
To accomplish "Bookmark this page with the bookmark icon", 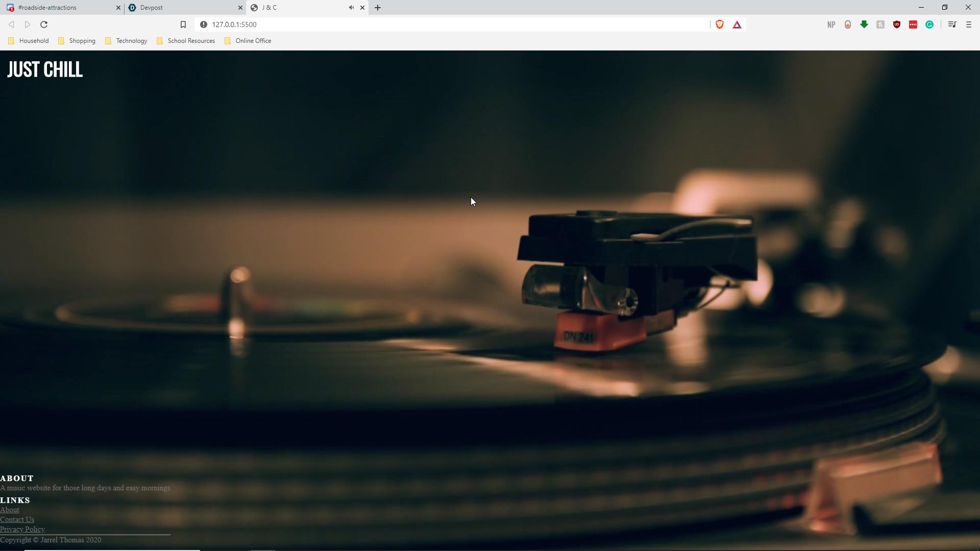I will coord(183,24).
